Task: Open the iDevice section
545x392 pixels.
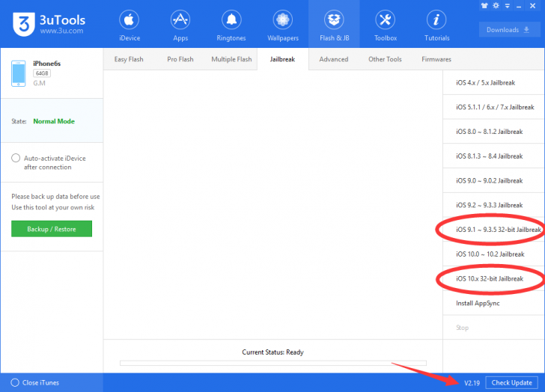Action: pyautogui.click(x=130, y=25)
